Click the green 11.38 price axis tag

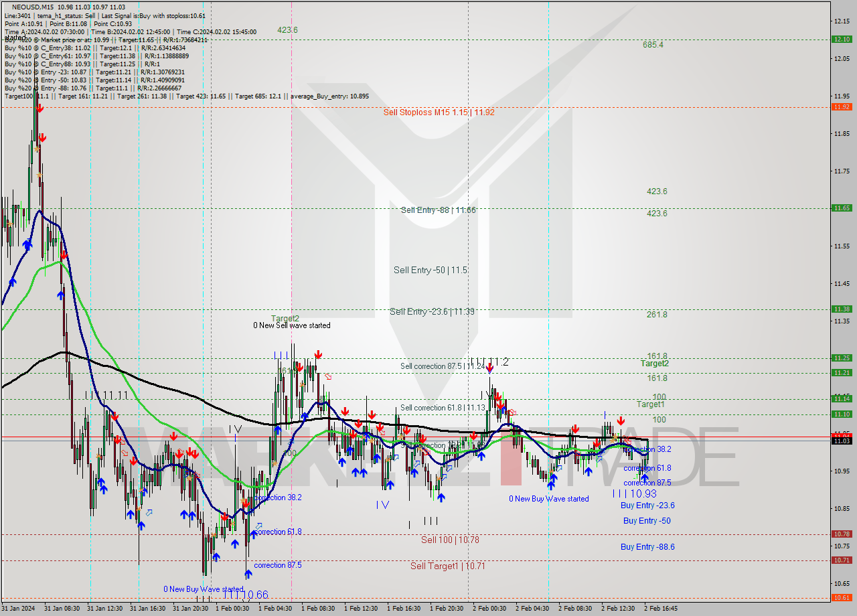(842, 309)
